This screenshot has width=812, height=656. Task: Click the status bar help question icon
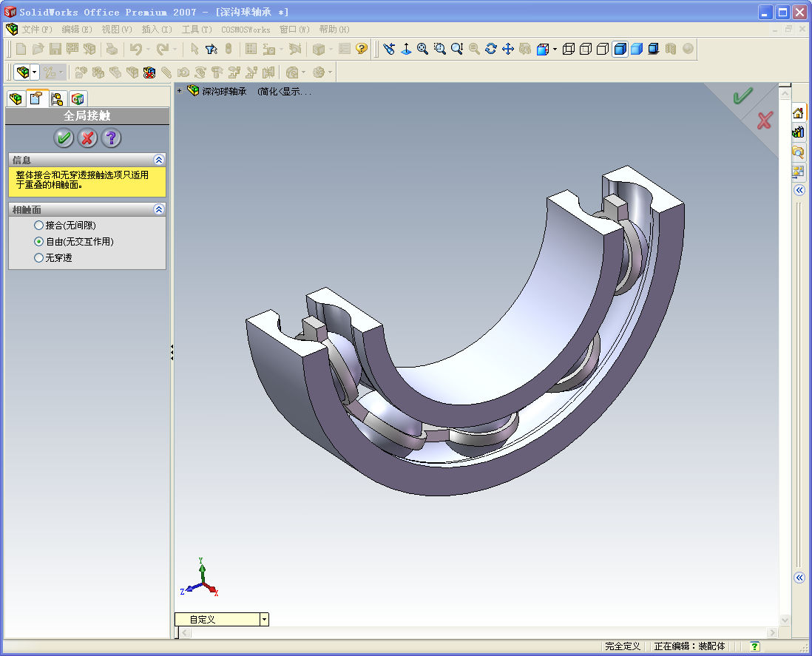(754, 646)
